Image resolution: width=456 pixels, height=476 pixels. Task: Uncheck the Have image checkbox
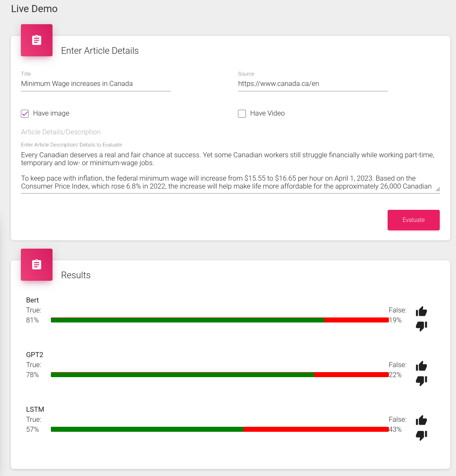(25, 113)
